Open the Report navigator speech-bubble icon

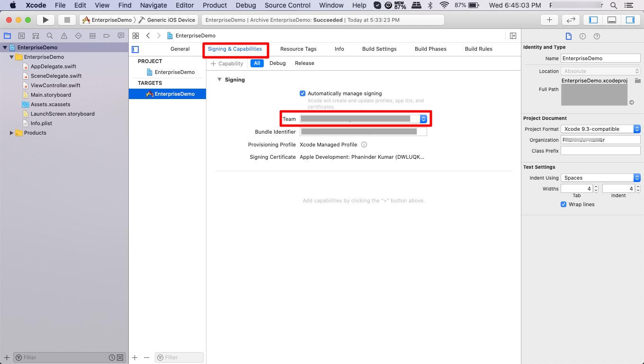click(121, 36)
